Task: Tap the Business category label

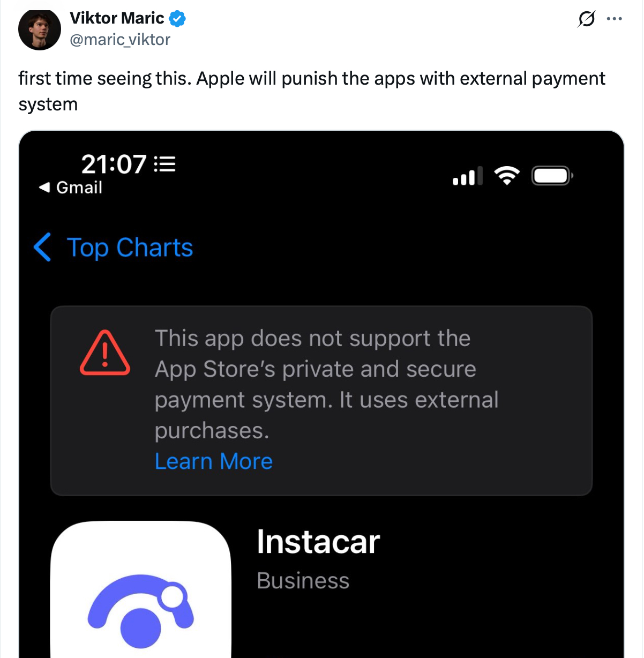Action: (303, 581)
